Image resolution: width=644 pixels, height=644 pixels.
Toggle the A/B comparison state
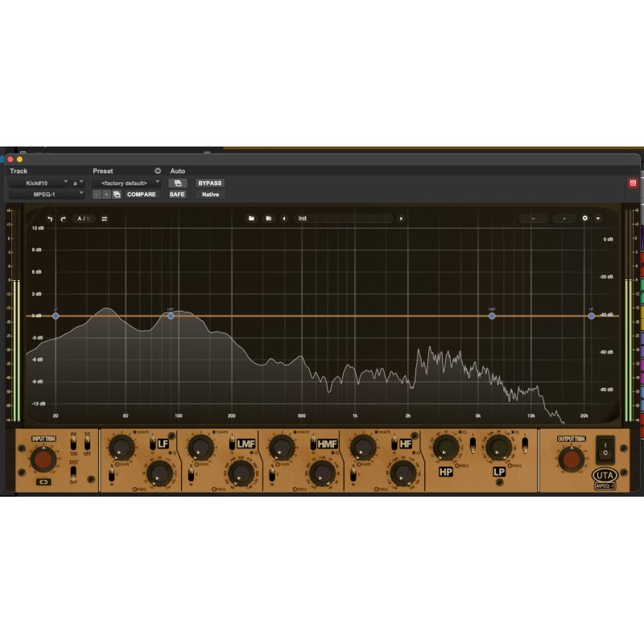[84, 219]
